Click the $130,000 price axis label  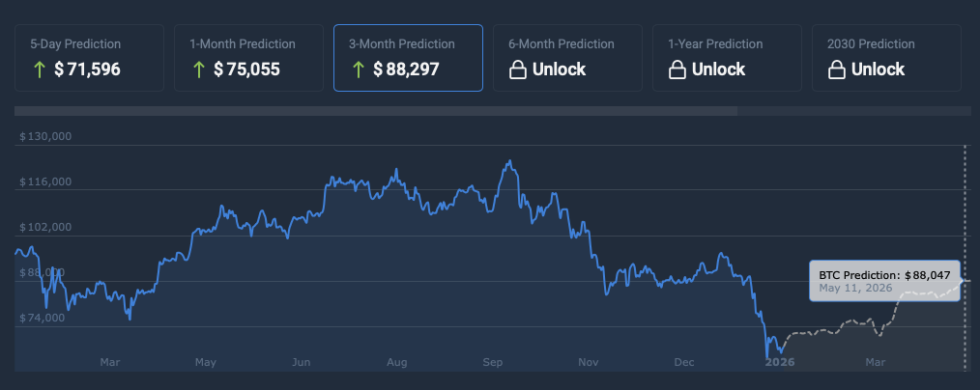coord(45,136)
